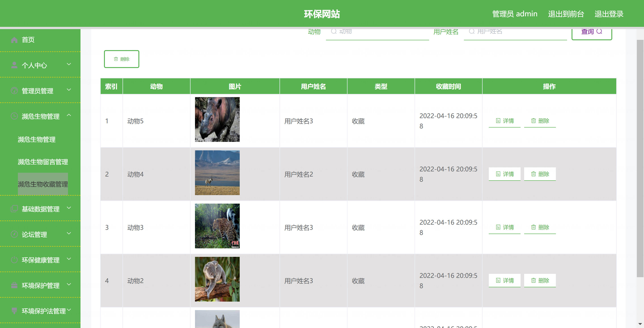
Task: Click the 濒危生物管理 clock icon
Action: (14, 116)
